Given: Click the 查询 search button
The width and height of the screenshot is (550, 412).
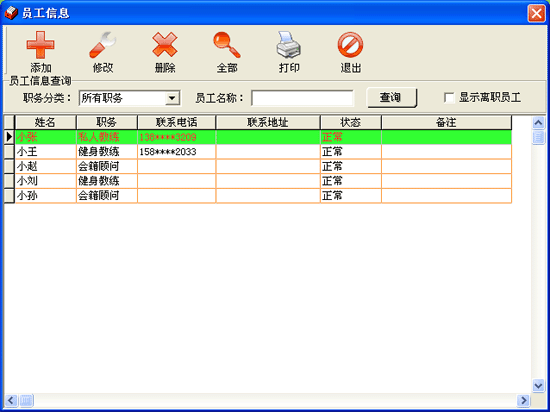Looking at the screenshot, I should (x=391, y=97).
